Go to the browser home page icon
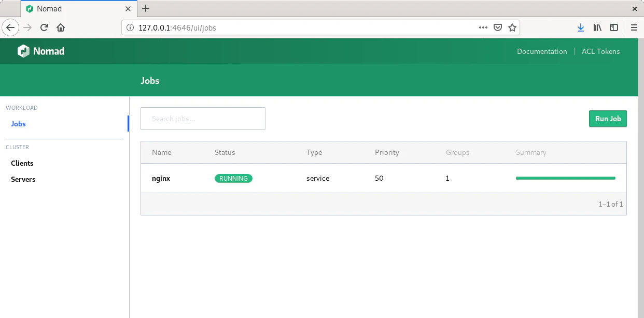Image resolution: width=644 pixels, height=318 pixels. (x=61, y=28)
